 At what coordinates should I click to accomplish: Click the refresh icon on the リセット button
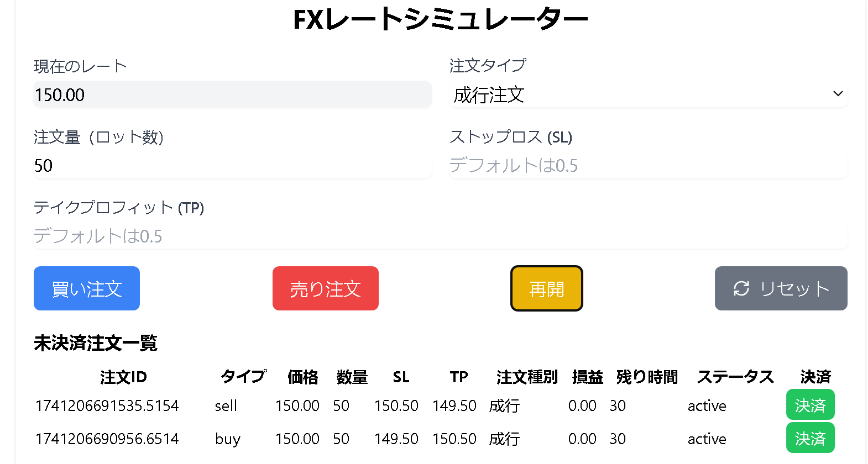click(x=741, y=288)
